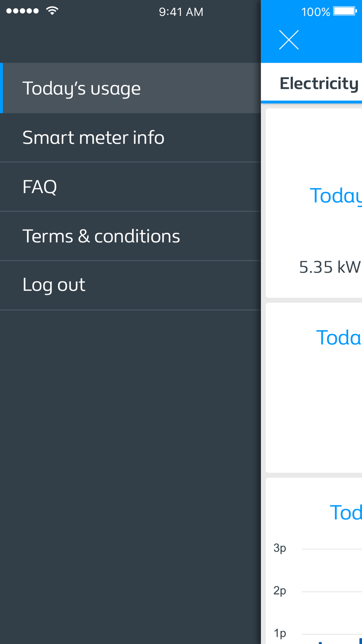The width and height of the screenshot is (362, 644).
Task: Tap the 9:41 AM clock
Action: (x=181, y=12)
